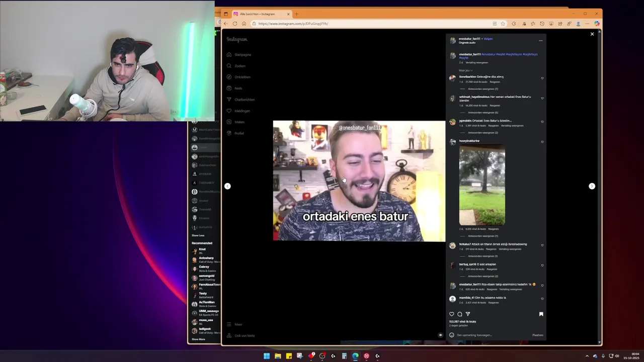
Task: Click Reageren under mamilida_41's comment
Action: click(494, 303)
